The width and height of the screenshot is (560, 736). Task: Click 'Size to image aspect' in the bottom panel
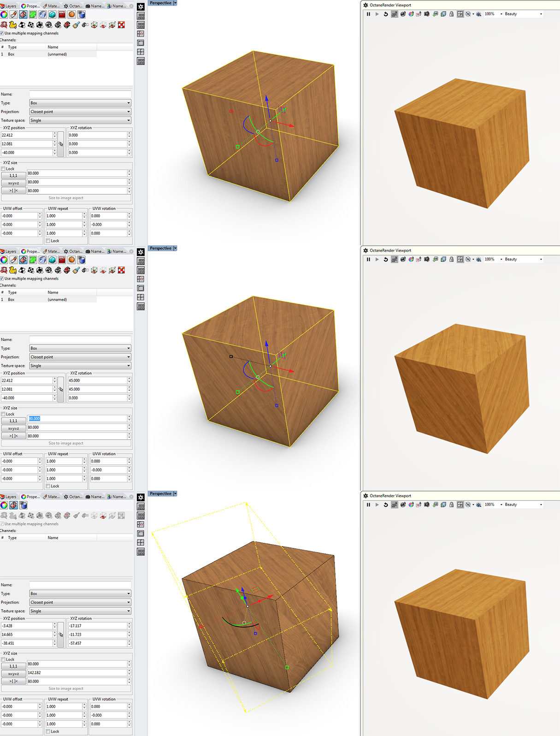tap(66, 689)
